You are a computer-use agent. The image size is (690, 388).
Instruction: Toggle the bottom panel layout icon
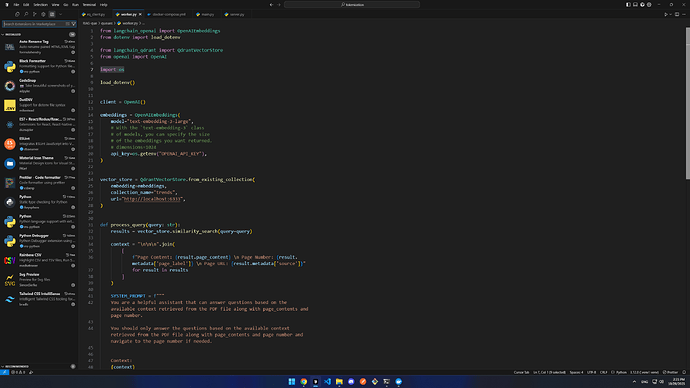coord(635,4)
